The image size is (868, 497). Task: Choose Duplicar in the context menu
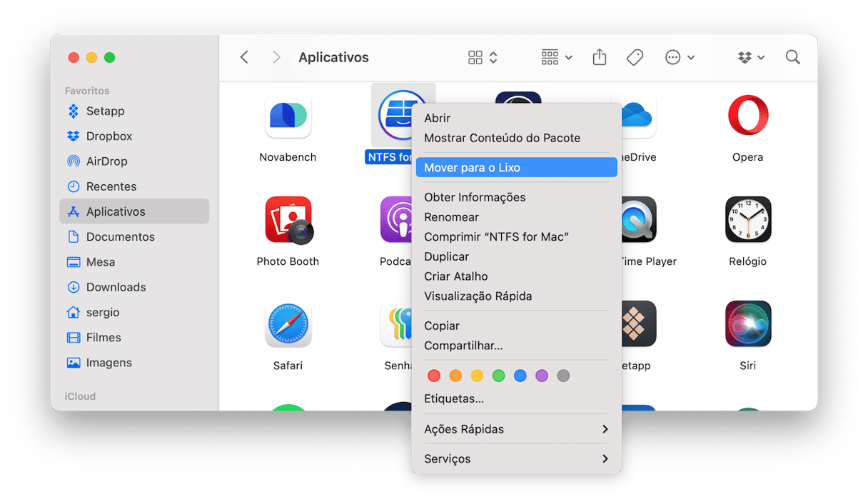pyautogui.click(x=517, y=256)
